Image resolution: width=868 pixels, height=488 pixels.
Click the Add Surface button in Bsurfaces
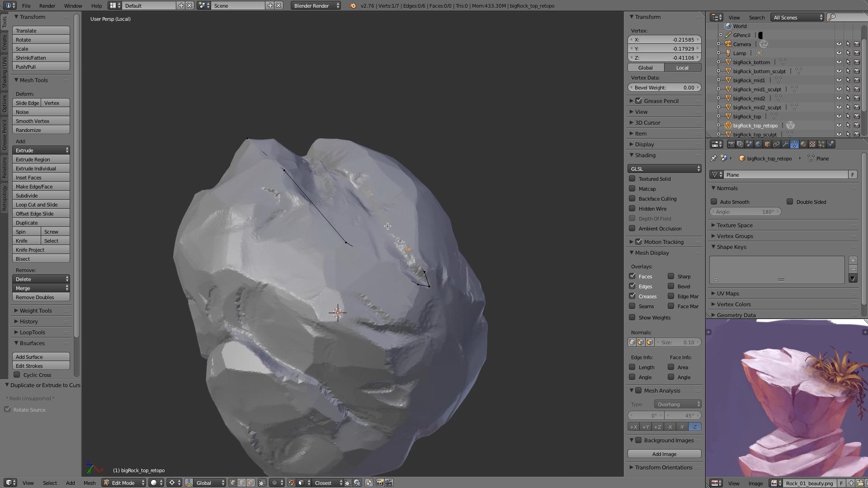41,357
